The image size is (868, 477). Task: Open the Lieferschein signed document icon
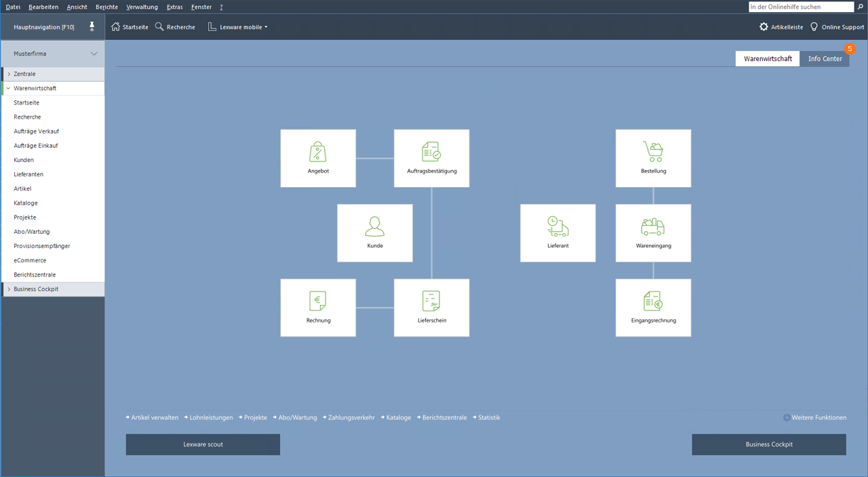click(x=431, y=301)
